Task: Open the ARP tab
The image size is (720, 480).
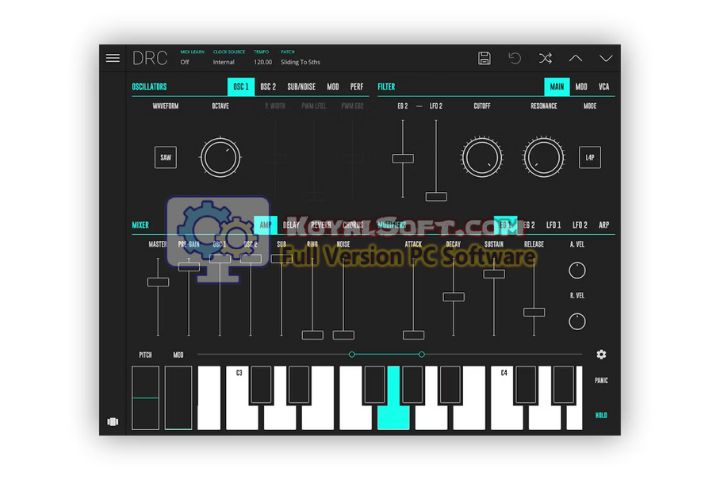Action: point(604,225)
